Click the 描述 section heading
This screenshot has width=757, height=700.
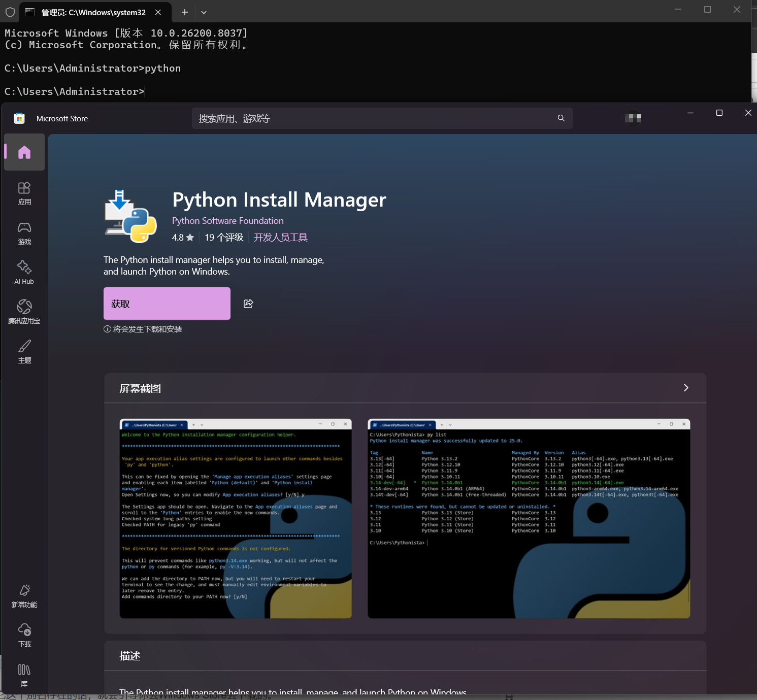pos(130,656)
